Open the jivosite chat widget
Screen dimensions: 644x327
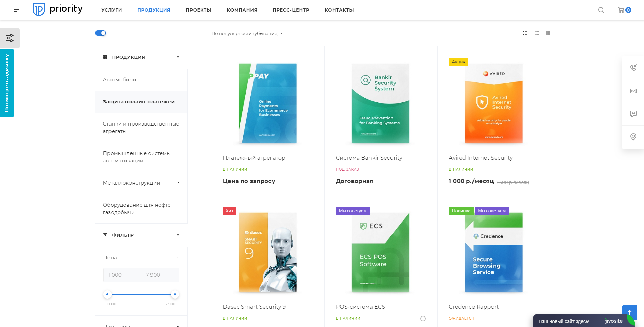583,321
